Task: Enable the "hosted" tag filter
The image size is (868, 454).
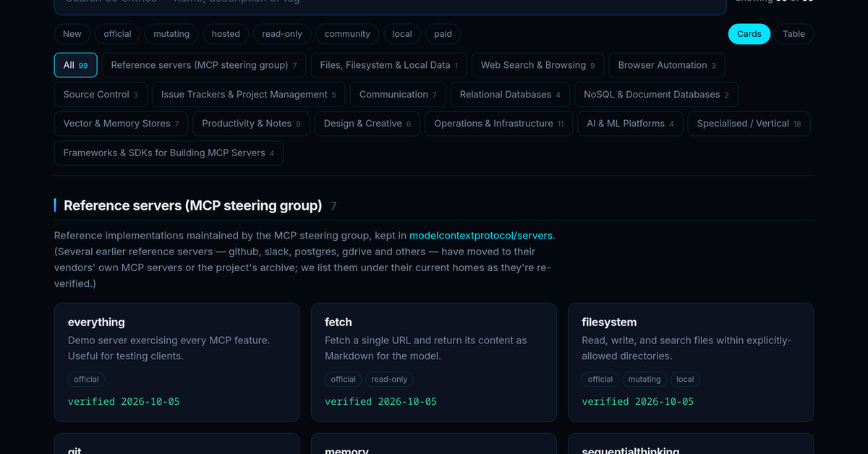Action: pyautogui.click(x=226, y=34)
